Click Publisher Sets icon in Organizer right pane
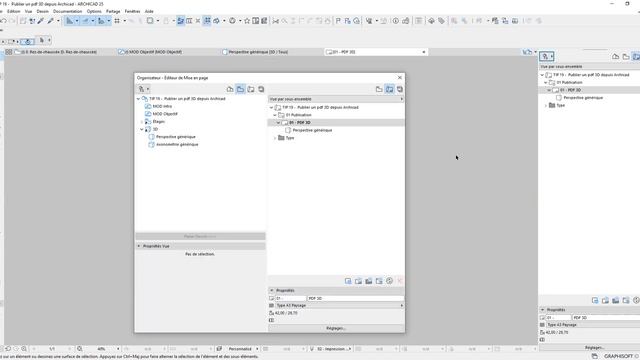 pos(400,89)
